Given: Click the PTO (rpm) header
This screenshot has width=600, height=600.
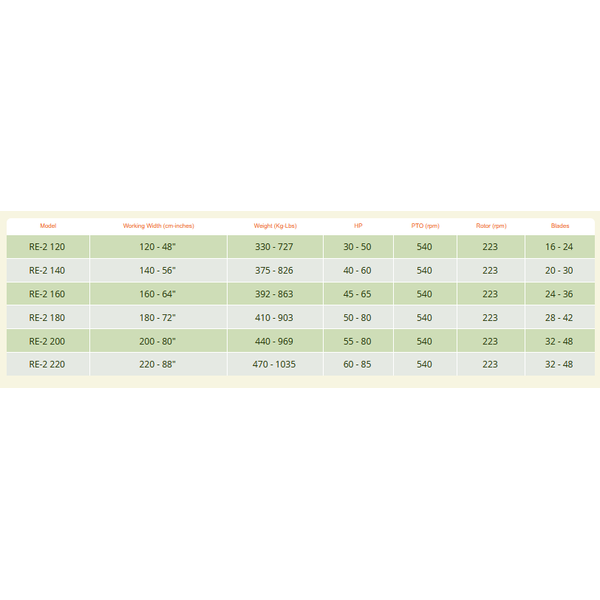Looking at the screenshot, I should (x=425, y=226).
